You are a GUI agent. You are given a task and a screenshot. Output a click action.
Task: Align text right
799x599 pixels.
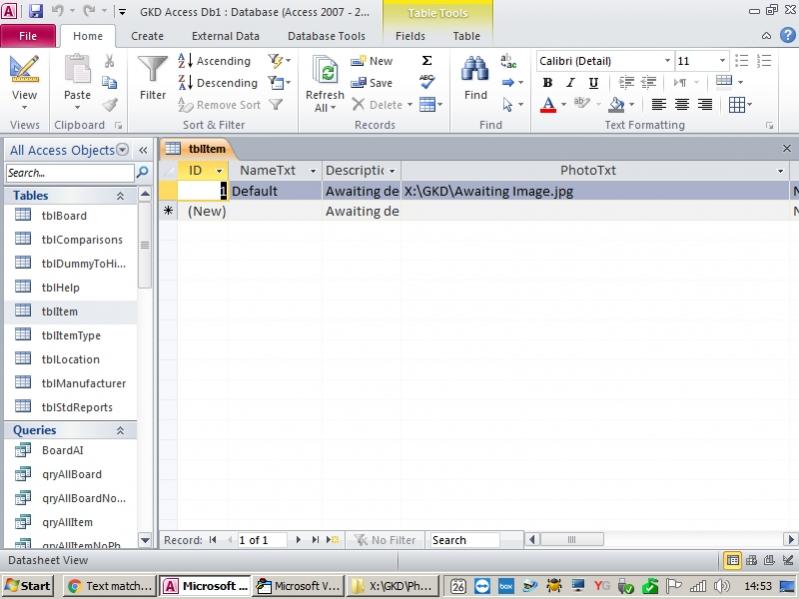(x=705, y=104)
